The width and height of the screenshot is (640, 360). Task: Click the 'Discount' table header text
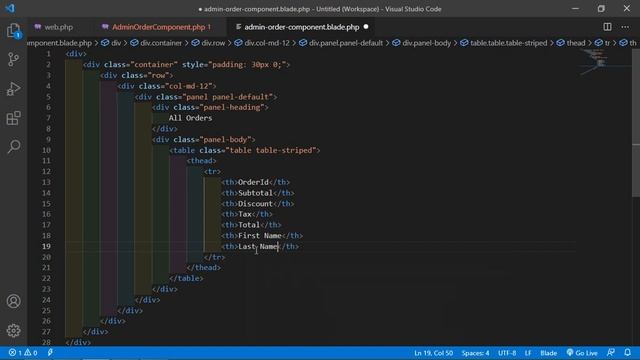point(255,204)
